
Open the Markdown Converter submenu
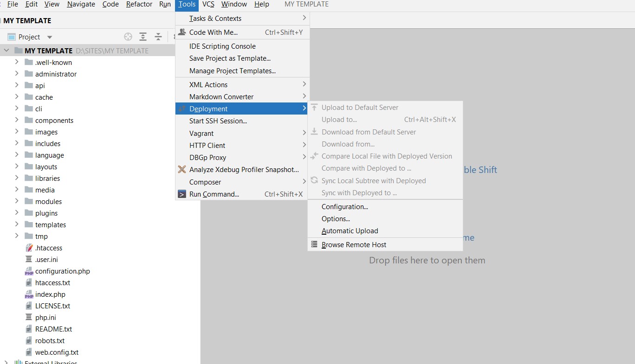pyautogui.click(x=221, y=96)
